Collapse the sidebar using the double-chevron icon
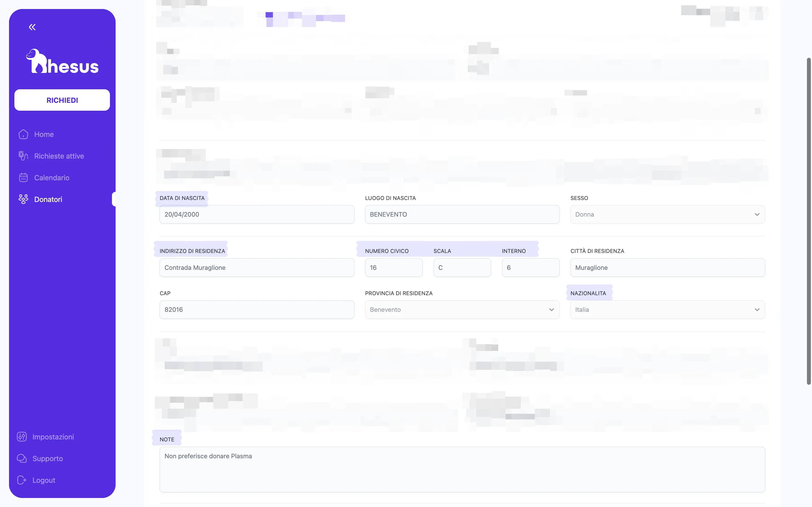Image resolution: width=812 pixels, height=507 pixels. (x=32, y=27)
